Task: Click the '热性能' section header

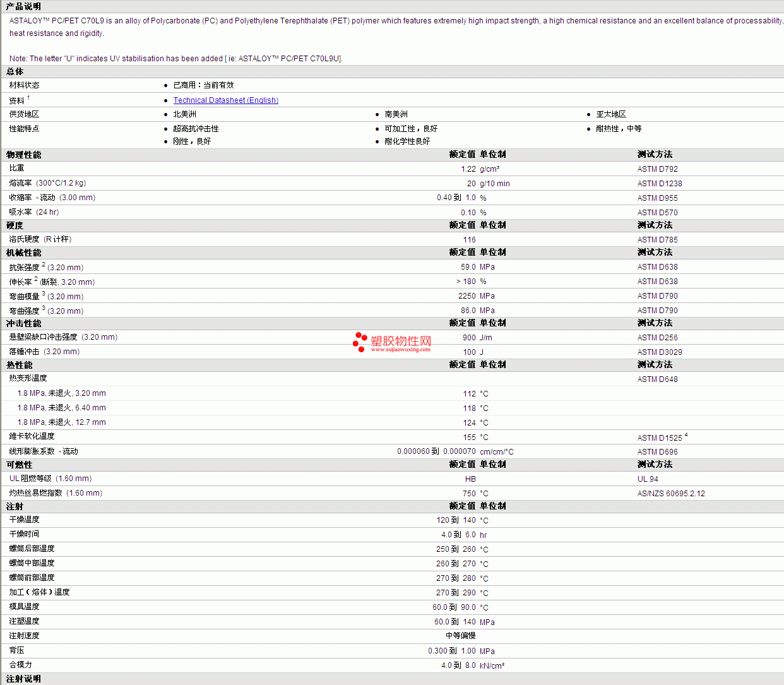Action: point(20,365)
